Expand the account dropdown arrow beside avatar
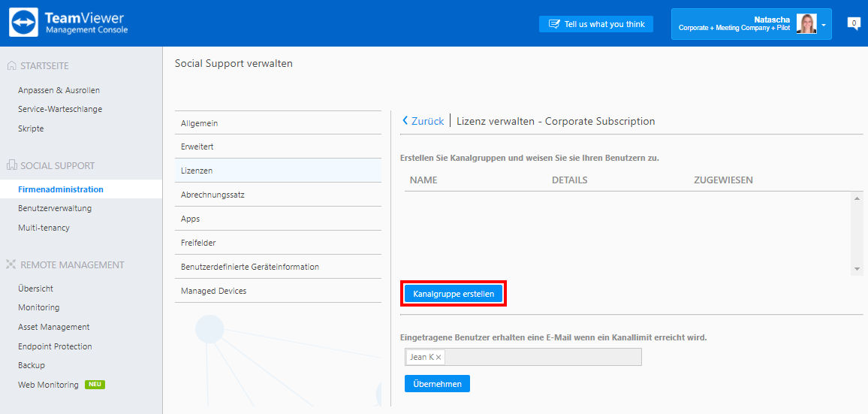868x414 pixels. 824,26
